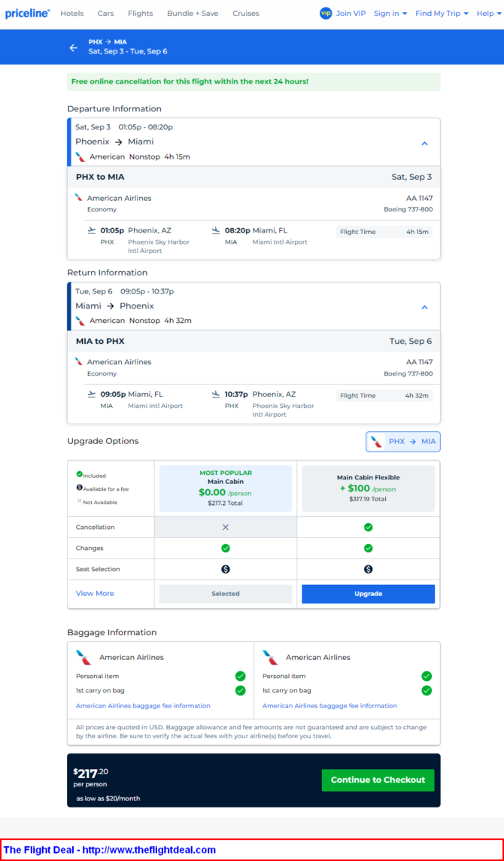504x861 pixels.
Task: Click left baggage American Airlines logo
Action: (x=83, y=657)
